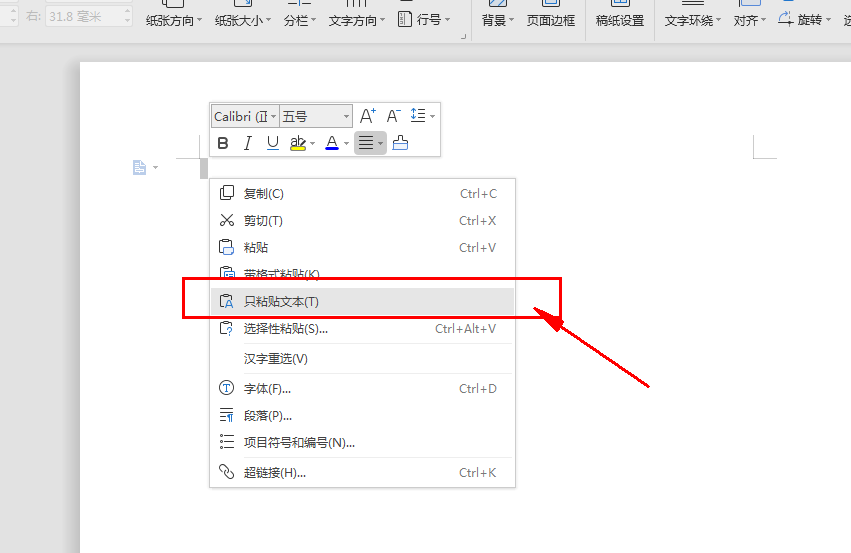This screenshot has width=851, height=553.
Task: Click the paragraph icon beside 段落
Action: (x=226, y=415)
